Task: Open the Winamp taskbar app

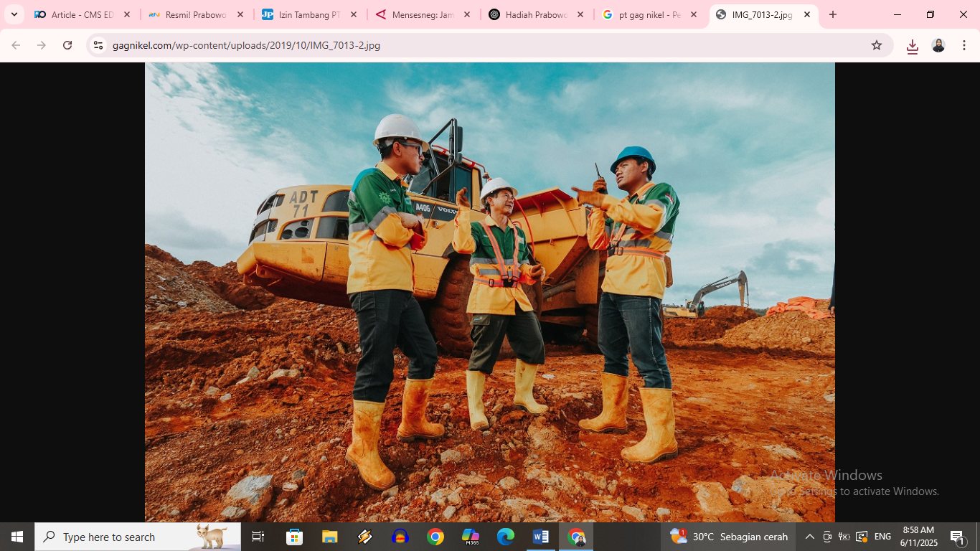Action: 364,537
